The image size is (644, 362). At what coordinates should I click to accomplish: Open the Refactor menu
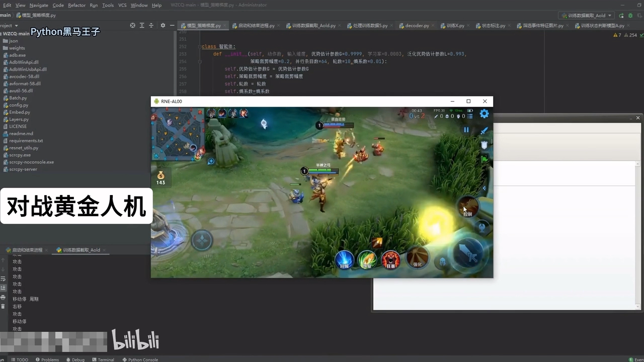(x=76, y=5)
